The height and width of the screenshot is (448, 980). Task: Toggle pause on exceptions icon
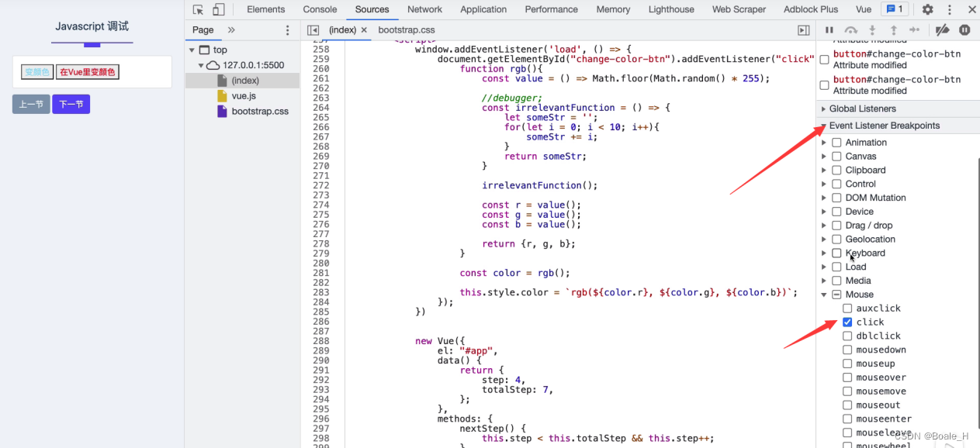[964, 30]
